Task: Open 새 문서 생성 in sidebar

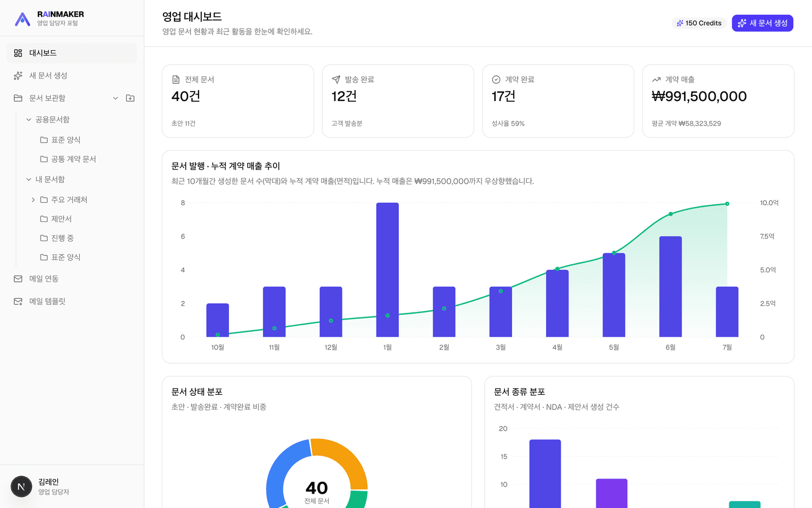Action: pos(72,75)
